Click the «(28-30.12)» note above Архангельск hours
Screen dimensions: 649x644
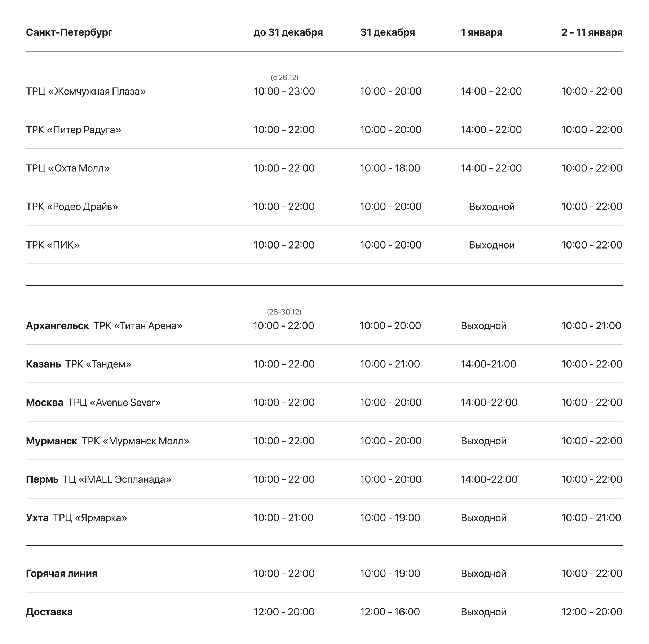coord(284,312)
